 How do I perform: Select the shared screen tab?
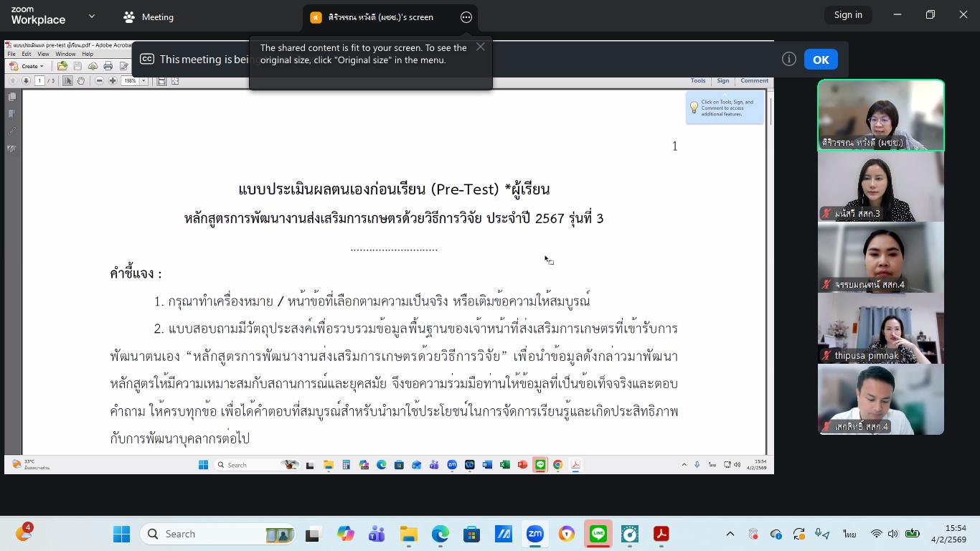click(x=380, y=17)
